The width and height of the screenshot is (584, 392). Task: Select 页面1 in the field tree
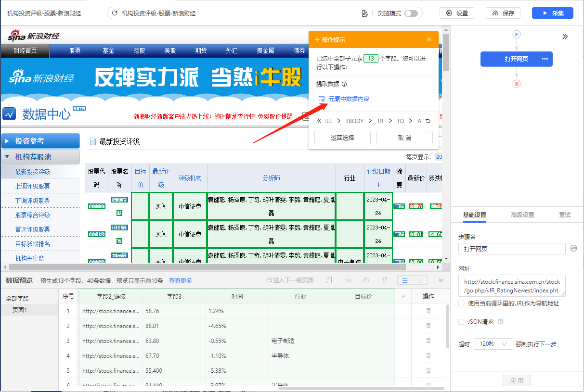tap(29, 310)
